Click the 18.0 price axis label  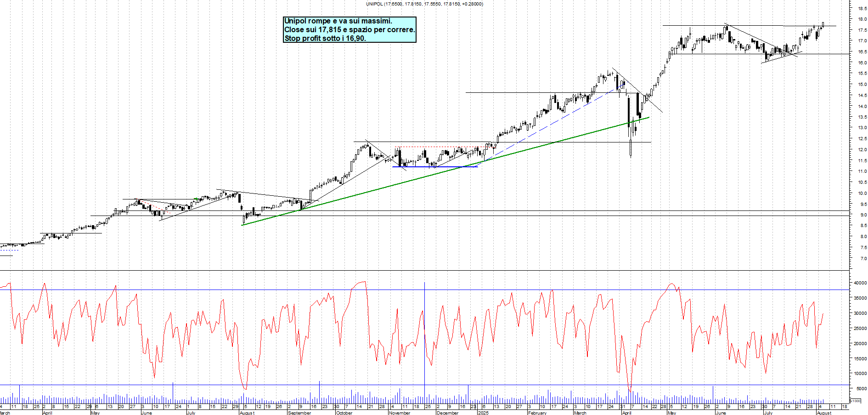(862, 19)
